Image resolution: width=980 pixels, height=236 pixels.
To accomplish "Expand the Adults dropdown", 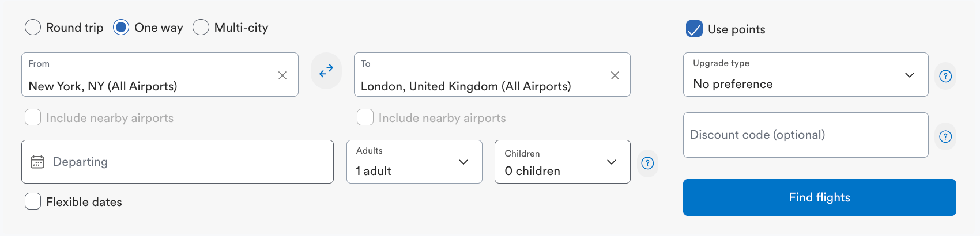I will (414, 162).
